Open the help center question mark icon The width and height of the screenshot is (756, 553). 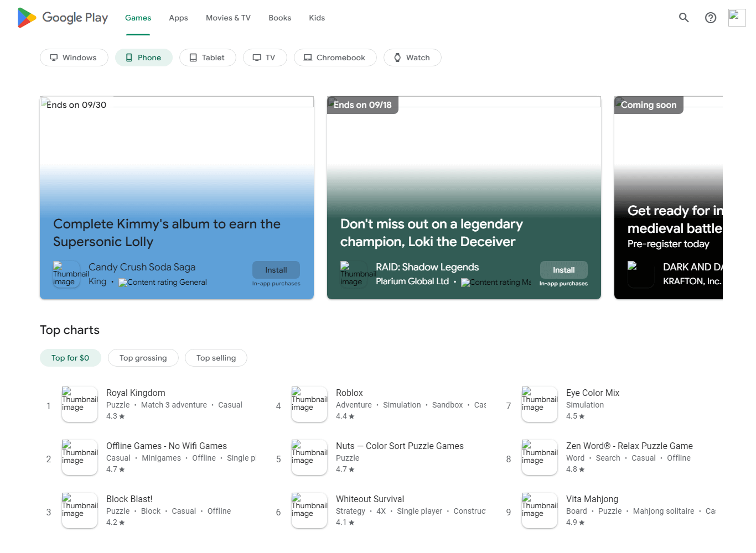(x=711, y=18)
